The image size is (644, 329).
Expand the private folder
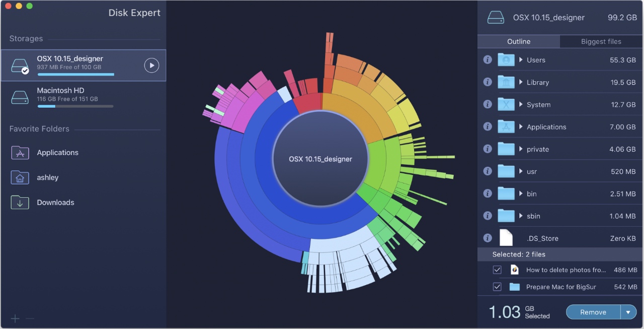pos(521,149)
